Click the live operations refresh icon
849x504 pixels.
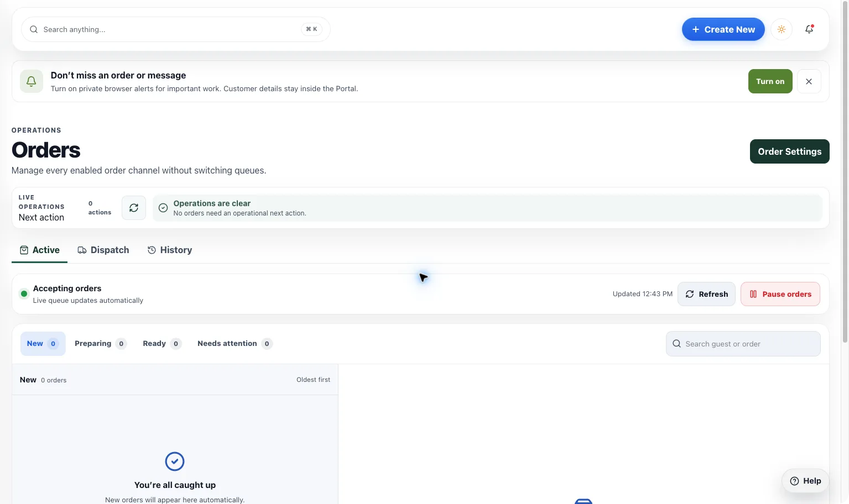click(134, 208)
